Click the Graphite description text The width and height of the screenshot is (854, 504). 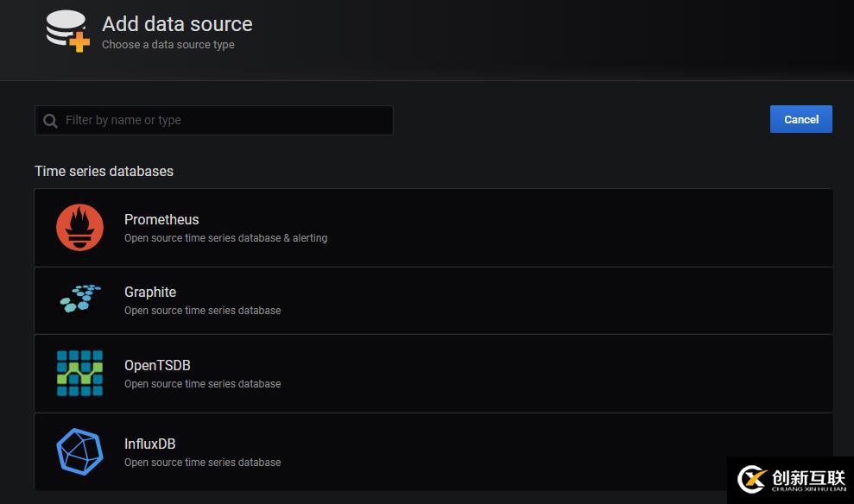202,310
